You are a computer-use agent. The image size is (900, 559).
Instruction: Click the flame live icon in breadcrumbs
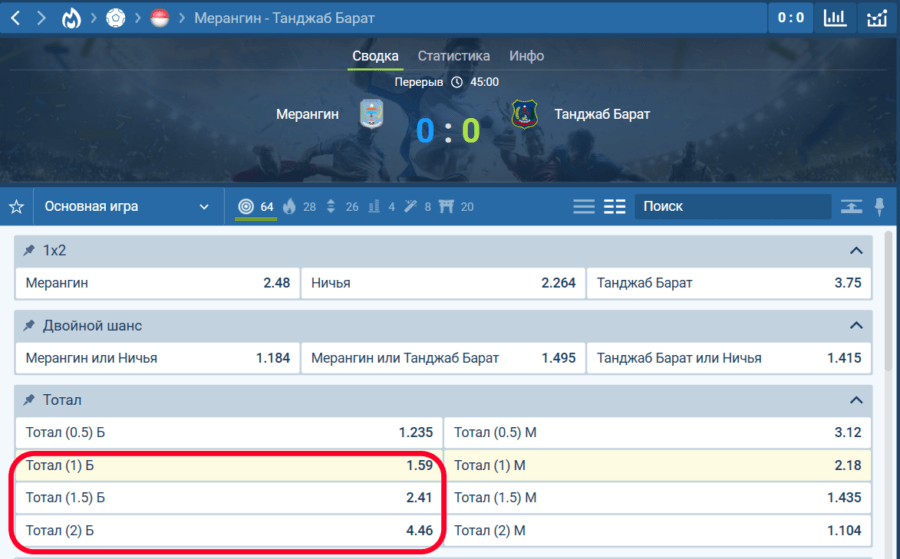click(x=71, y=18)
